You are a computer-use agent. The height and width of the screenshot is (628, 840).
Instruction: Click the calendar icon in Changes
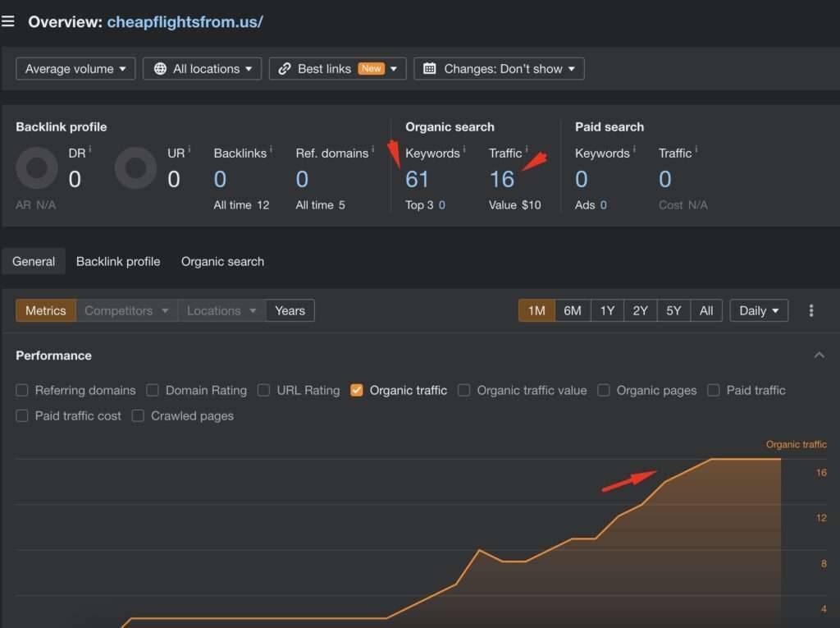pyautogui.click(x=429, y=69)
